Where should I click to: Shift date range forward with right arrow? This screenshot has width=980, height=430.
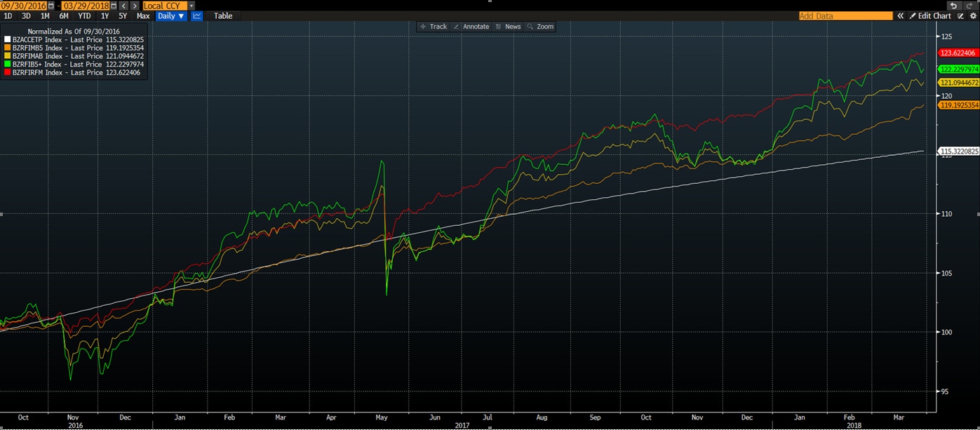(134, 6)
